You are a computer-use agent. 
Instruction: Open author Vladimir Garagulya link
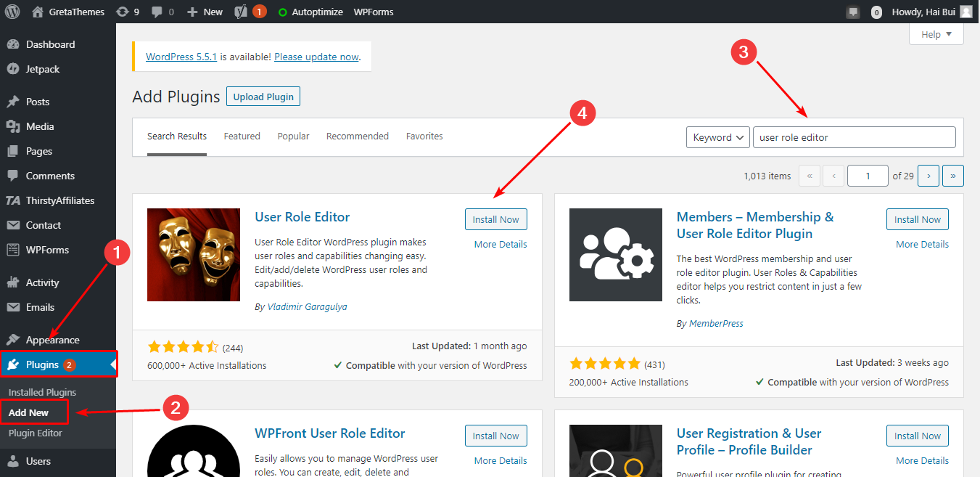pos(307,306)
